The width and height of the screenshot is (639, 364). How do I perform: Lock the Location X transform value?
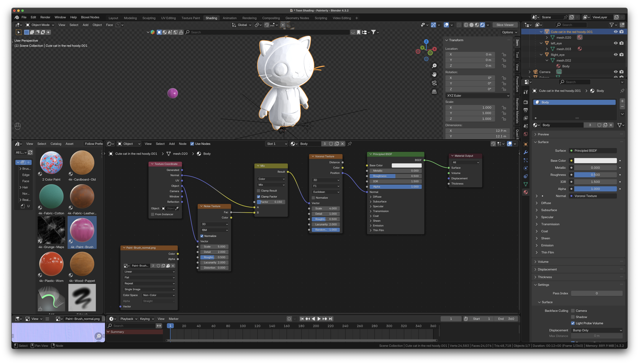click(x=504, y=55)
